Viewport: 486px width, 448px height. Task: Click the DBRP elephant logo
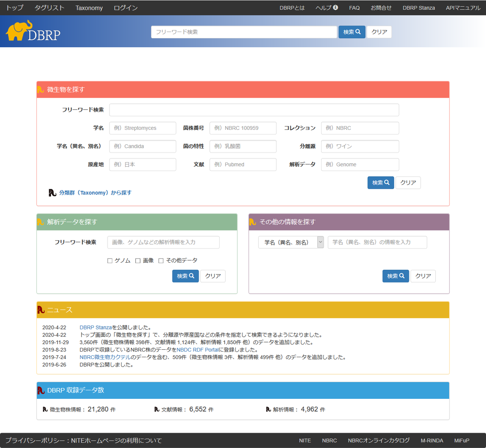(19, 30)
